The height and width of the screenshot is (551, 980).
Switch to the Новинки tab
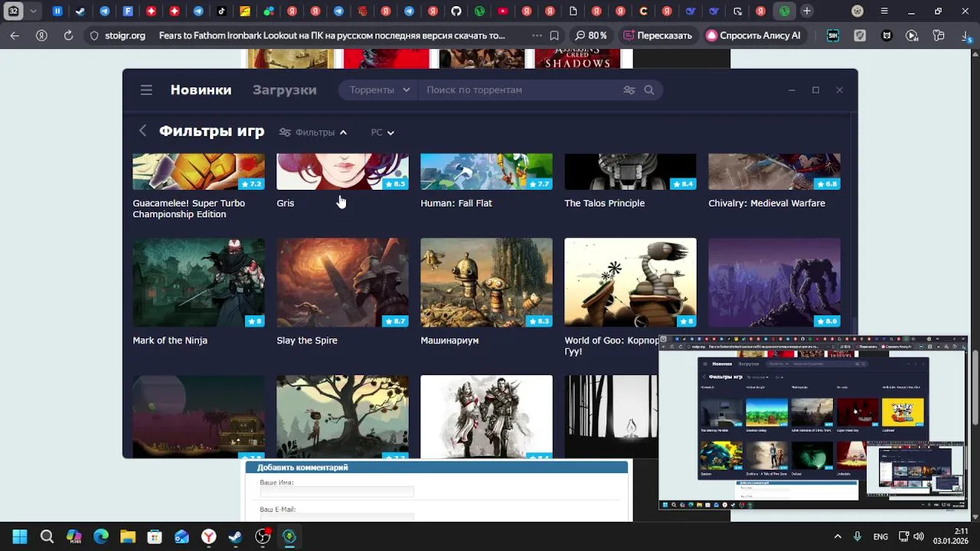201,90
